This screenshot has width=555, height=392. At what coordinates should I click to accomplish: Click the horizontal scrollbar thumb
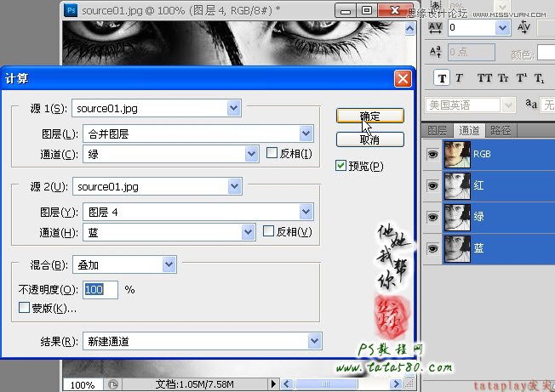(x=326, y=383)
